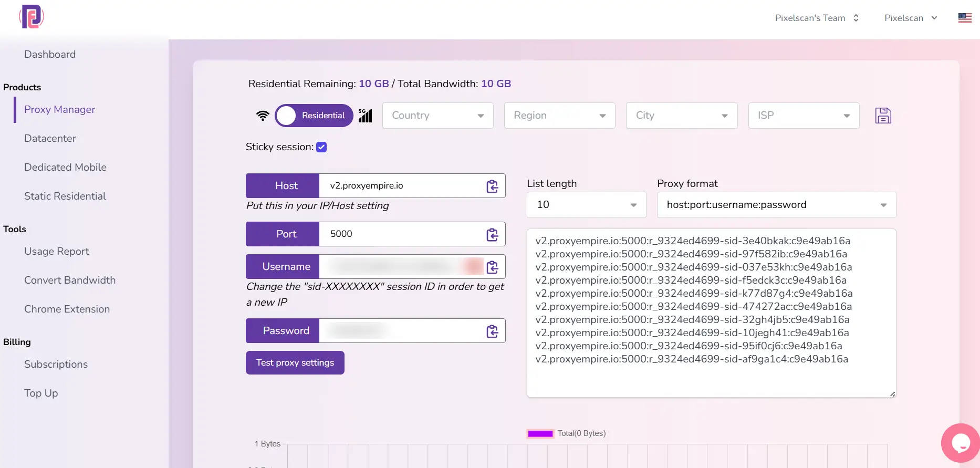This screenshot has width=980, height=468.
Task: Click the save settings floppy icon
Action: click(883, 116)
